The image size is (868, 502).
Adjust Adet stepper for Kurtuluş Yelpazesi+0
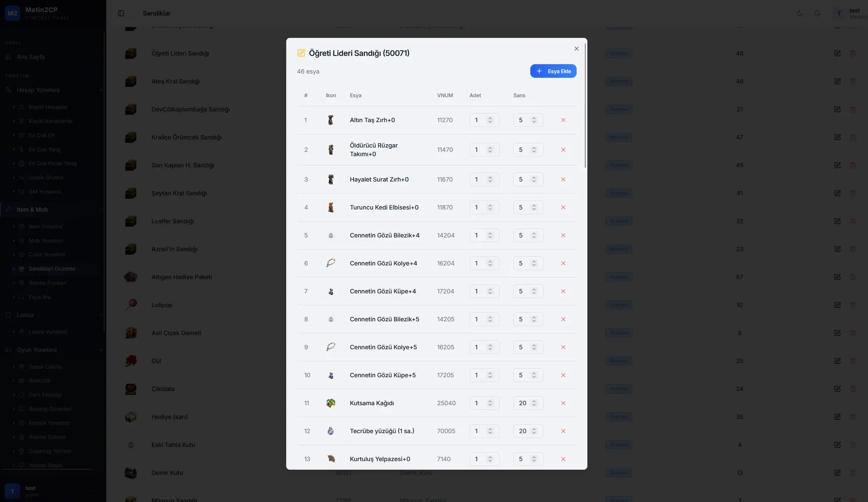click(490, 459)
